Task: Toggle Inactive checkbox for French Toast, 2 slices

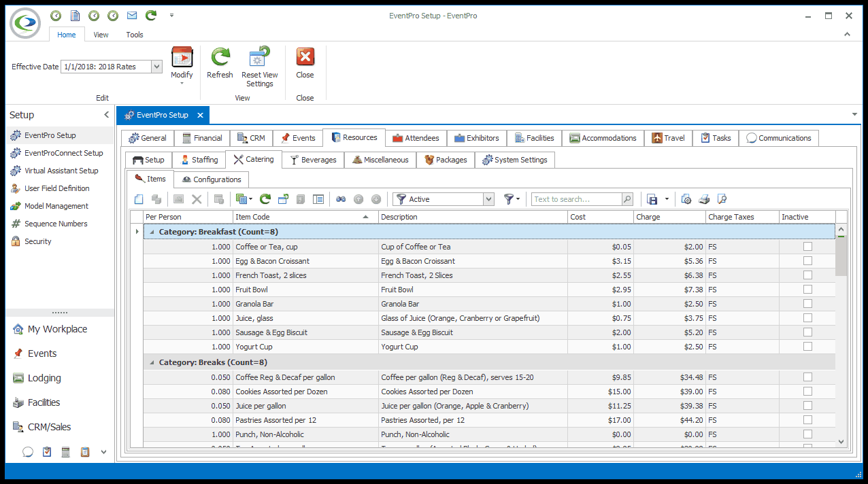Action: [x=807, y=275]
